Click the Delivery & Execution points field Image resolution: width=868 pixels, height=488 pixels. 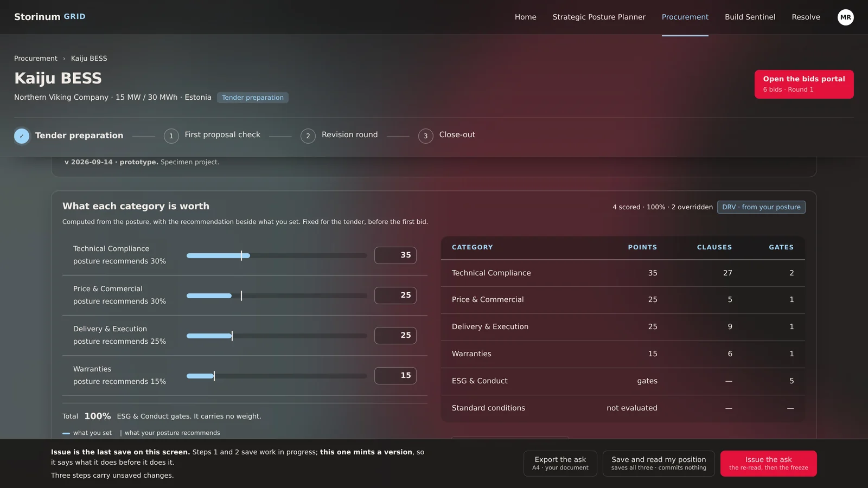point(395,336)
